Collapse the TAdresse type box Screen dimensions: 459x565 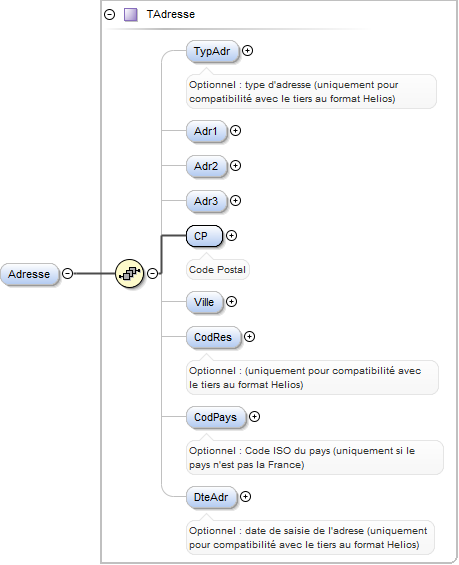[x=110, y=14]
